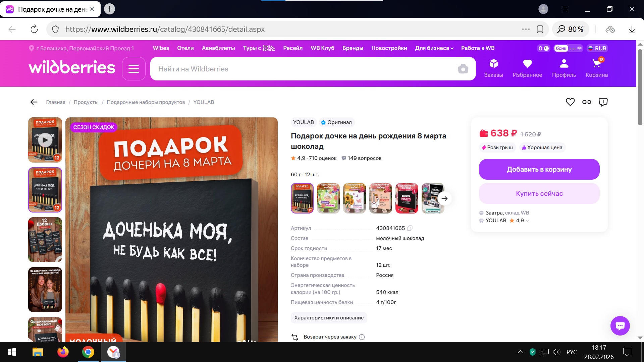This screenshot has width=644, height=362.
Task: Open the floating chat support button
Action: pyautogui.click(x=620, y=325)
